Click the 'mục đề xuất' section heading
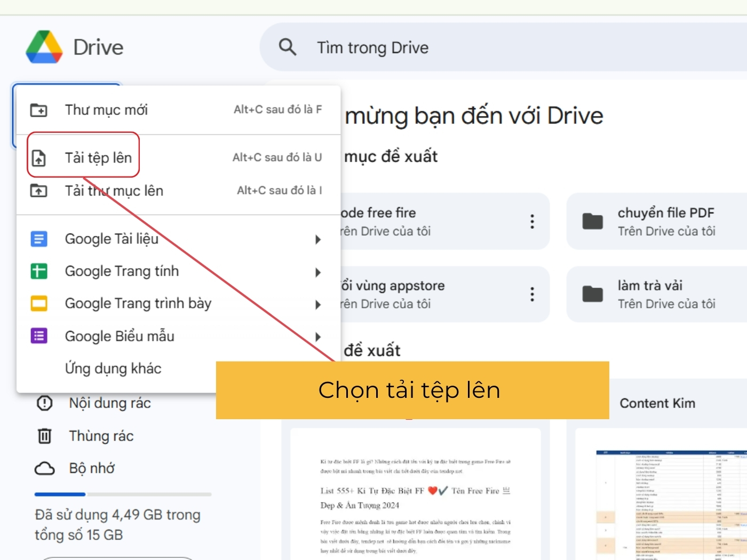This screenshot has height=560, width=747. pyautogui.click(x=391, y=156)
